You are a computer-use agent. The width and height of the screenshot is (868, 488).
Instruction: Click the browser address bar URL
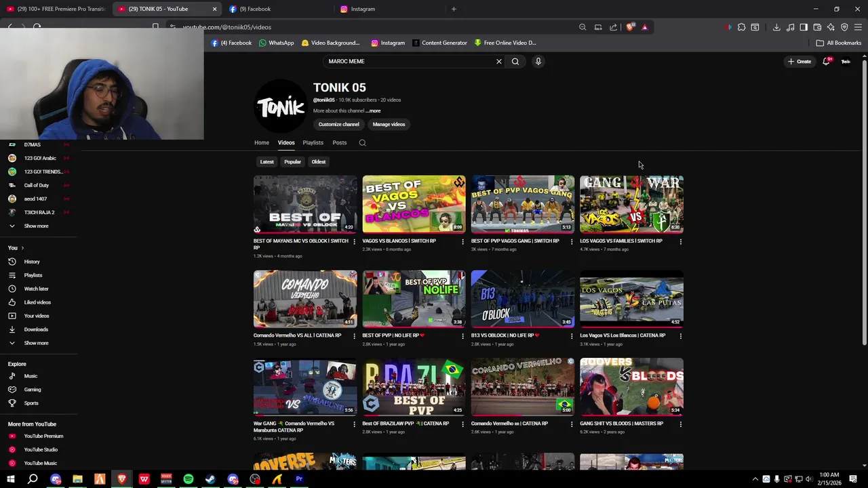pyautogui.click(x=226, y=27)
